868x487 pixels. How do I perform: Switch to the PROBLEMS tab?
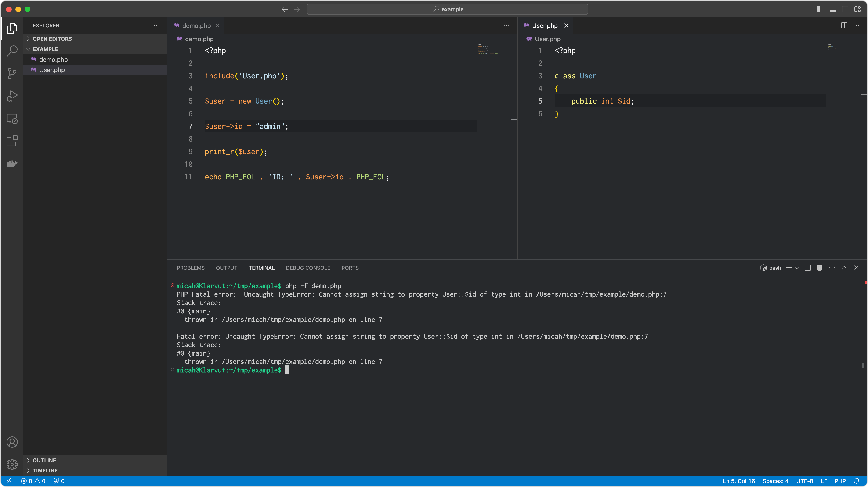tap(190, 268)
